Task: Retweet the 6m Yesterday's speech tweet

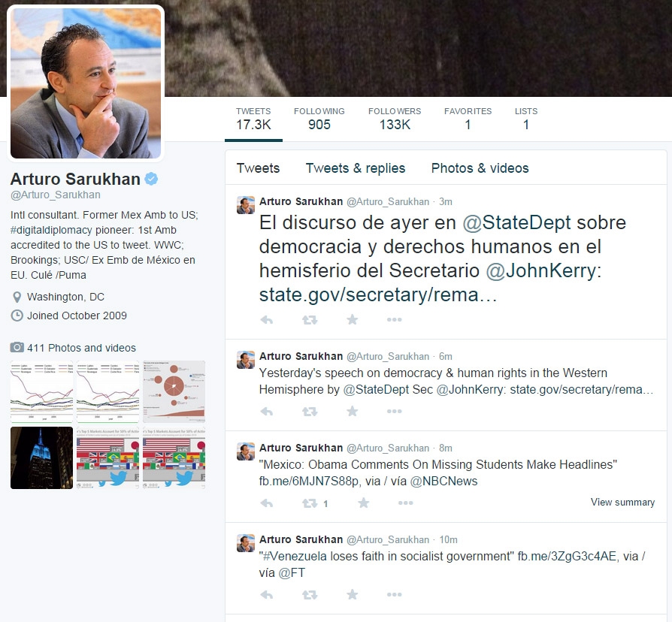Action: [310, 411]
